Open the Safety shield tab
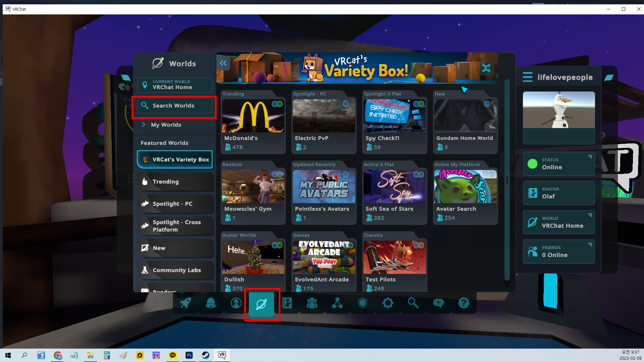The height and width of the screenshot is (362, 644). tap(363, 303)
